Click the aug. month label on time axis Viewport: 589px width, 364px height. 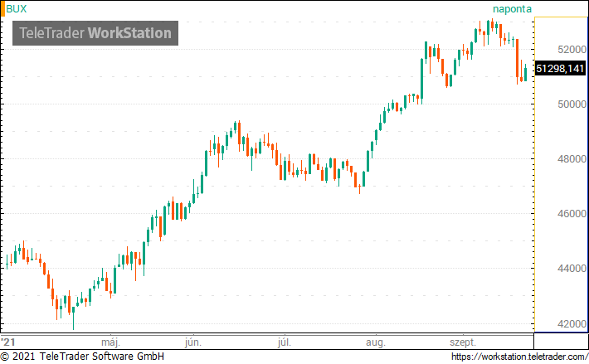pyautogui.click(x=376, y=342)
